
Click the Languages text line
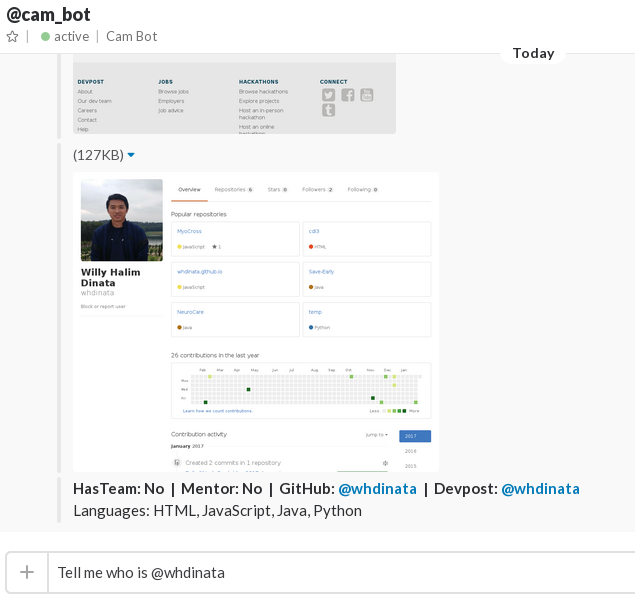pyautogui.click(x=217, y=511)
